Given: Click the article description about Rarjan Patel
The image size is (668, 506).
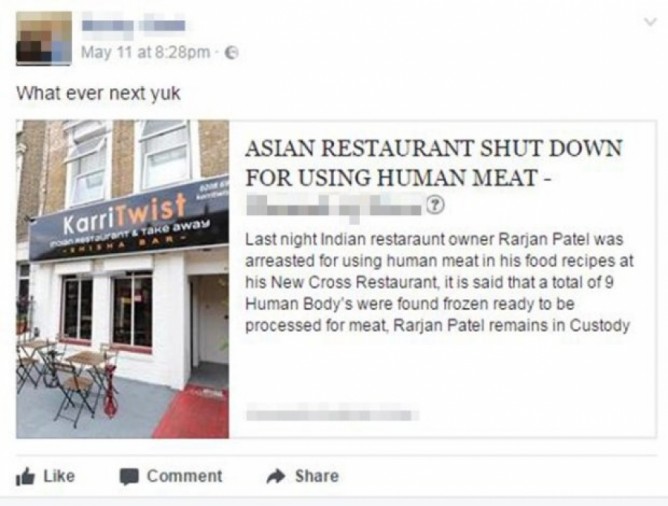Looking at the screenshot, I should 440,282.
